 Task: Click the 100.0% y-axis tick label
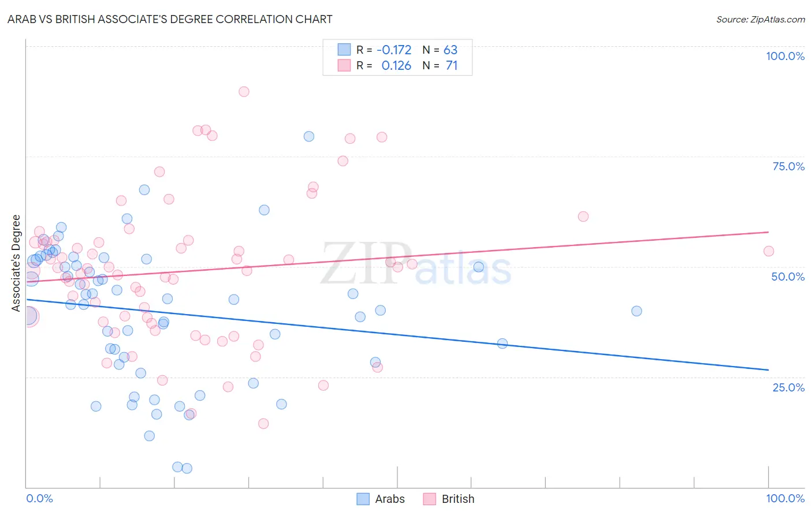(x=785, y=56)
